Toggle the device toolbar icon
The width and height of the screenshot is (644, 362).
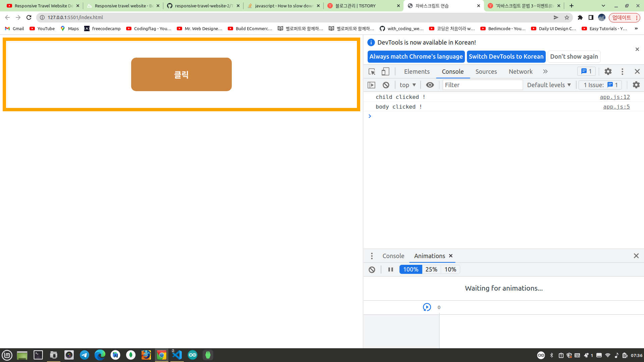385,72
